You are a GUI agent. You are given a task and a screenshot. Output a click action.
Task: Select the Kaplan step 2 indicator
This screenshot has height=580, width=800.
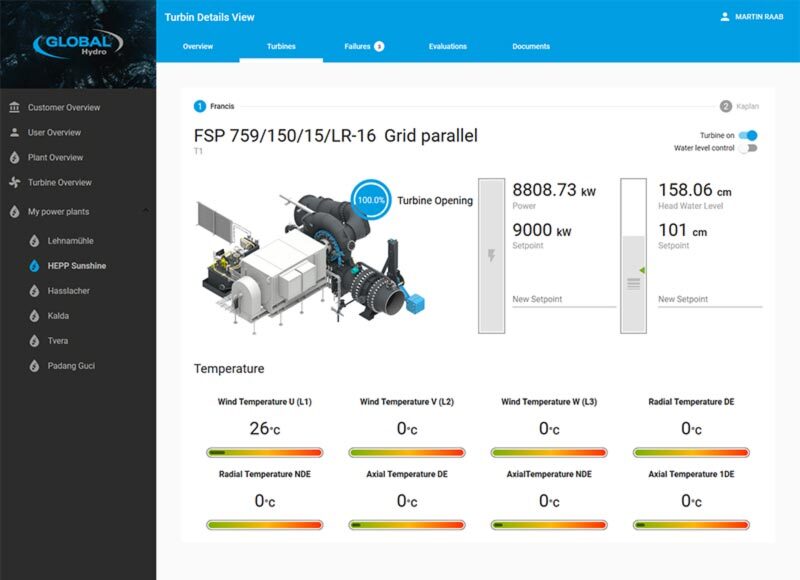725,106
